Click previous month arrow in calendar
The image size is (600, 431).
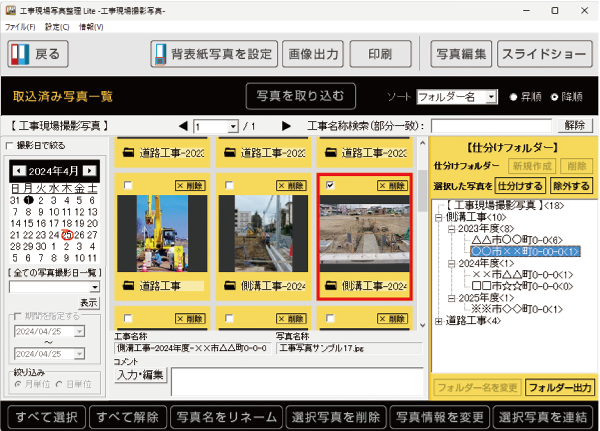pos(19,171)
